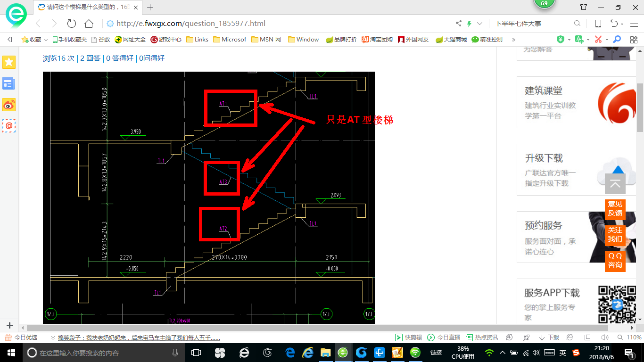Click the address bar URL field
This screenshot has width=644, height=362.
[278, 24]
